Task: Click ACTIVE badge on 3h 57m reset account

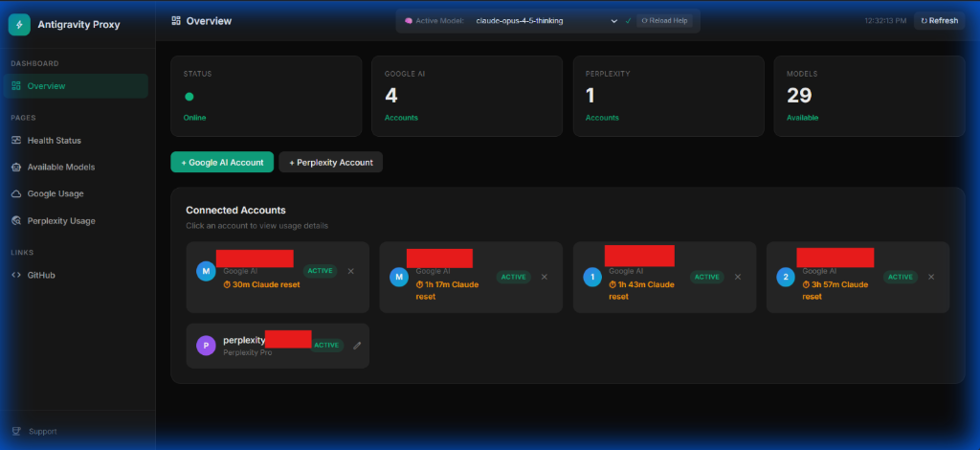Action: (x=900, y=277)
